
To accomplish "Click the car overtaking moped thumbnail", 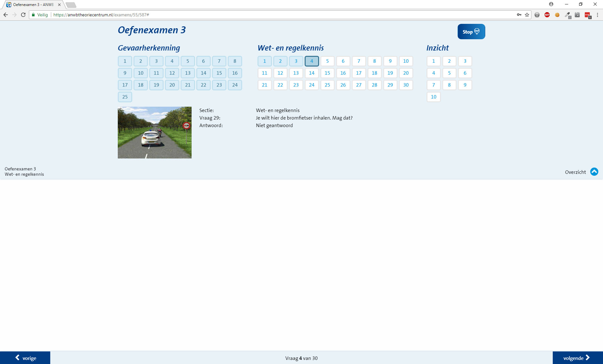I will (x=155, y=132).
